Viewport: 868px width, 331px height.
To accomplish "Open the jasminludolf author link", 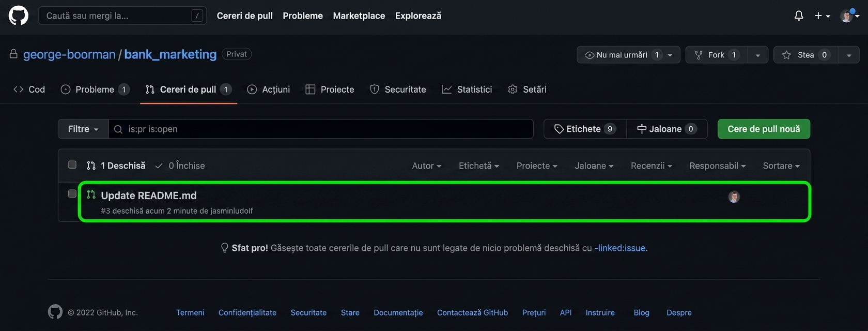I will tap(231, 210).
